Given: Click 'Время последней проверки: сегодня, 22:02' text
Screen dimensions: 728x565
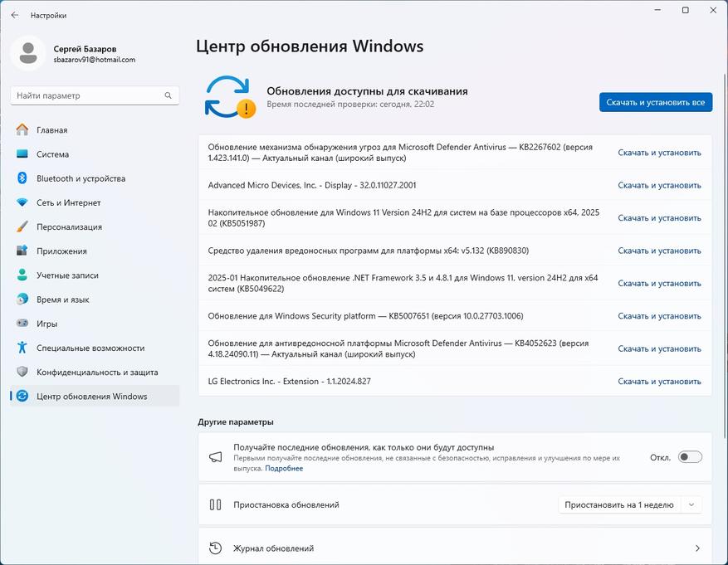Looking at the screenshot, I should tap(350, 105).
